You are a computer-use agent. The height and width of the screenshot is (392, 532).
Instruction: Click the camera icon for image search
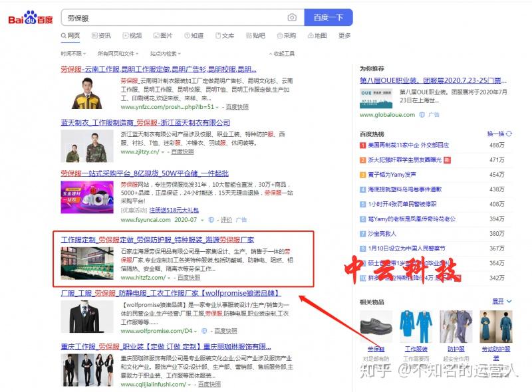tap(292, 17)
